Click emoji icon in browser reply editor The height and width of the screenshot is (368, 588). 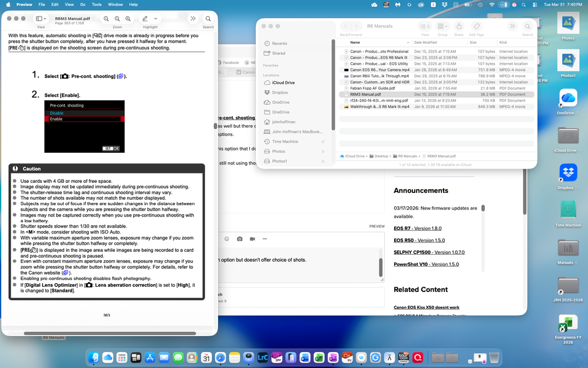(226, 239)
